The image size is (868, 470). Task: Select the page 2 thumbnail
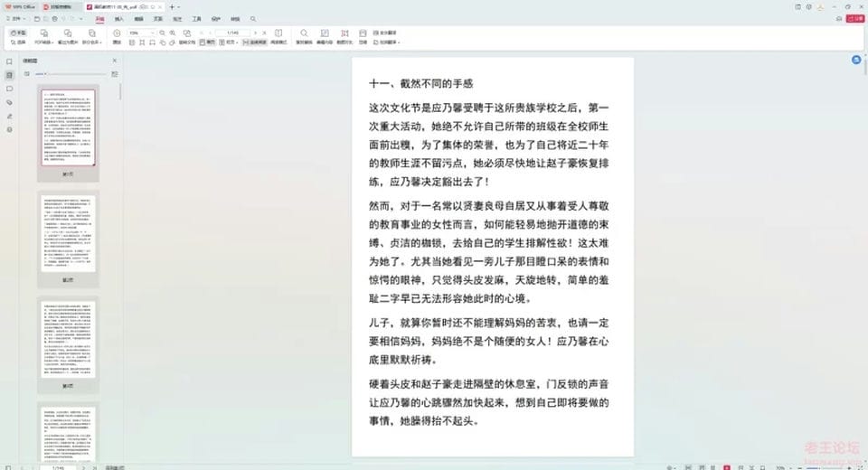[x=68, y=233]
